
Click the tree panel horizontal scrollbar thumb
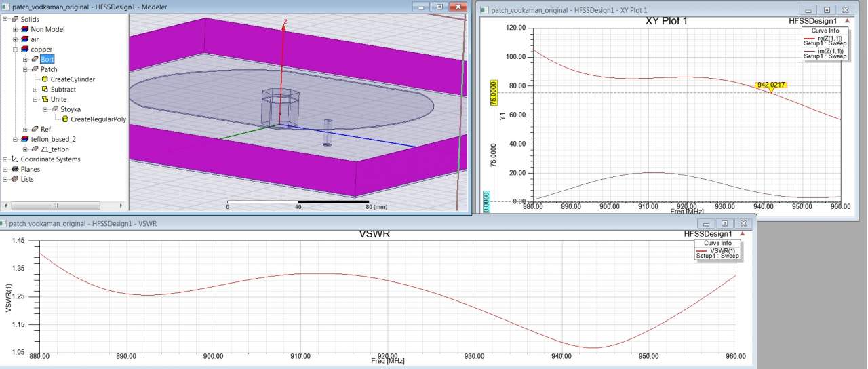point(56,206)
